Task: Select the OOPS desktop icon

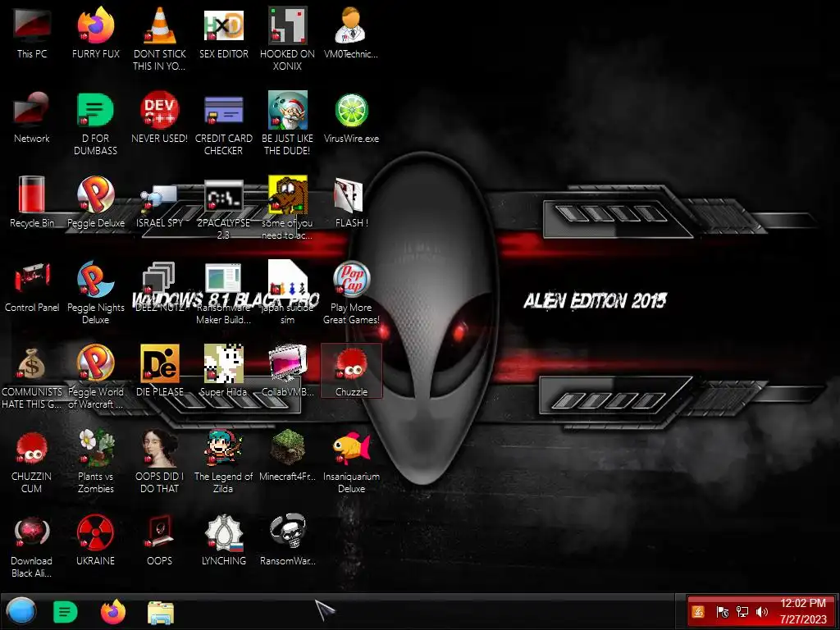Action: (160, 540)
